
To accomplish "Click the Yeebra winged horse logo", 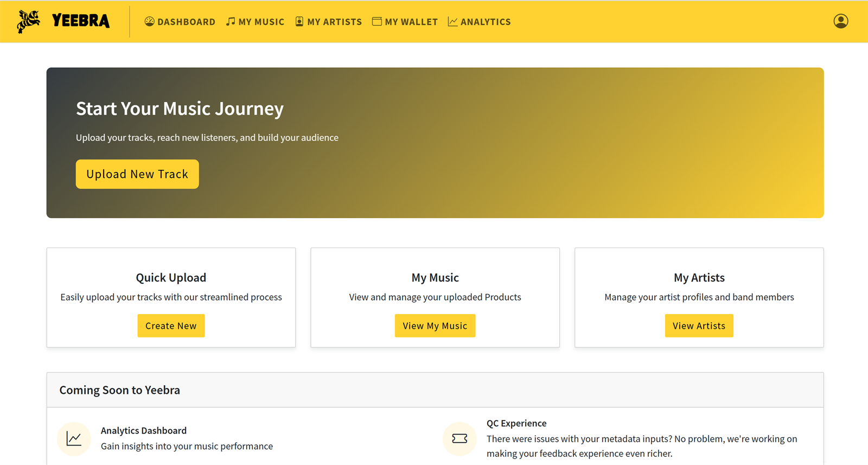I will point(28,22).
